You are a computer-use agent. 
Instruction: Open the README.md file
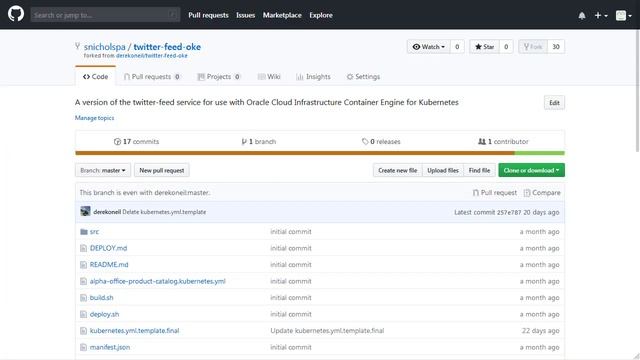tap(109, 264)
